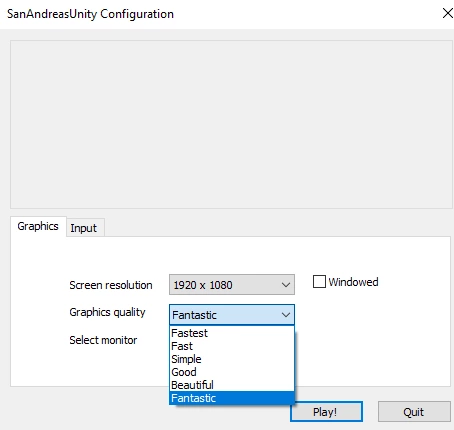
Task: Click the Select monitor label
Action: click(103, 340)
